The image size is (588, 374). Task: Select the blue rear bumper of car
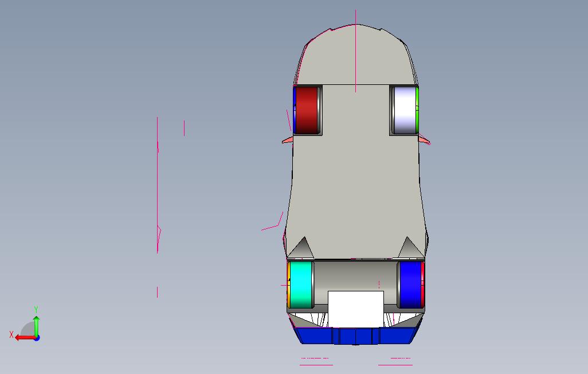(x=355, y=336)
